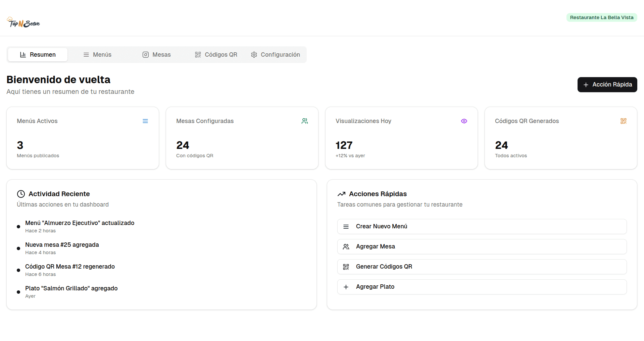Click the QR icon in Códigos QR Generados card

click(x=624, y=121)
